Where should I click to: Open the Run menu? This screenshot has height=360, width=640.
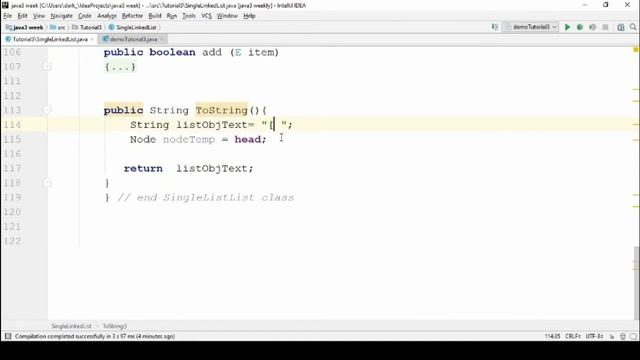pyautogui.click(x=171, y=16)
